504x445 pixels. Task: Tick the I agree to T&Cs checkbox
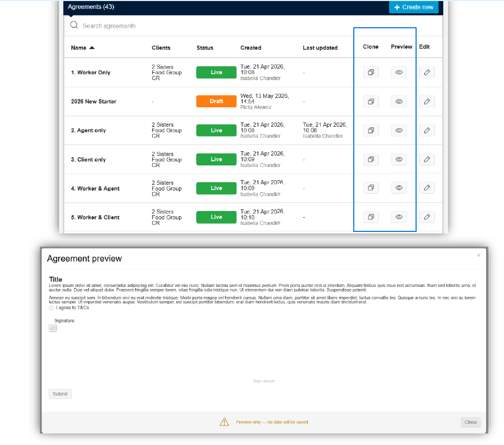click(51, 308)
